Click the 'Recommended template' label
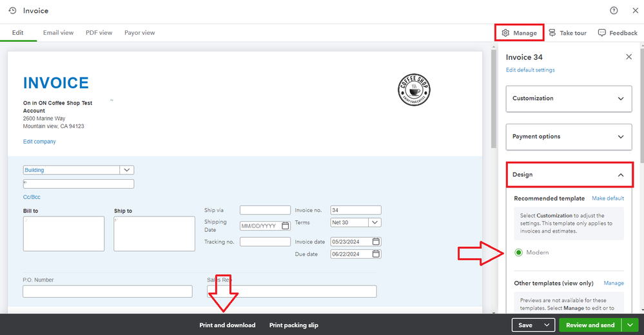This screenshot has width=644, height=335. tap(549, 198)
